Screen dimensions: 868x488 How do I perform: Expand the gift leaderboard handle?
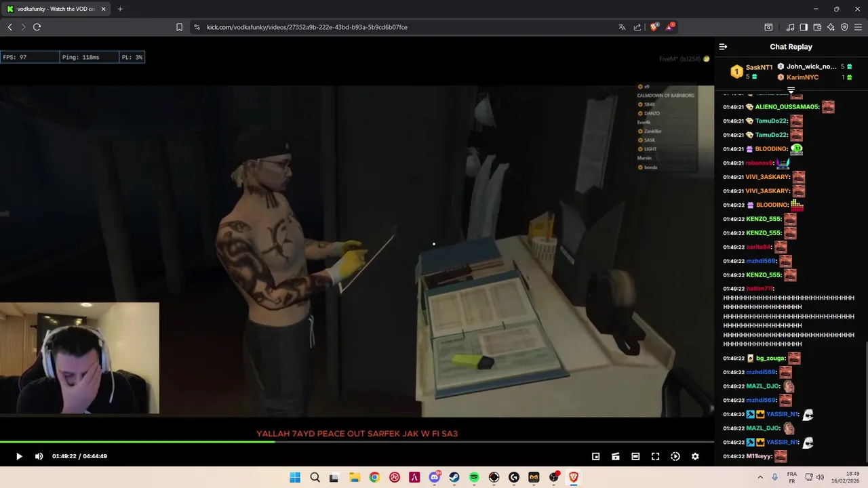click(791, 89)
